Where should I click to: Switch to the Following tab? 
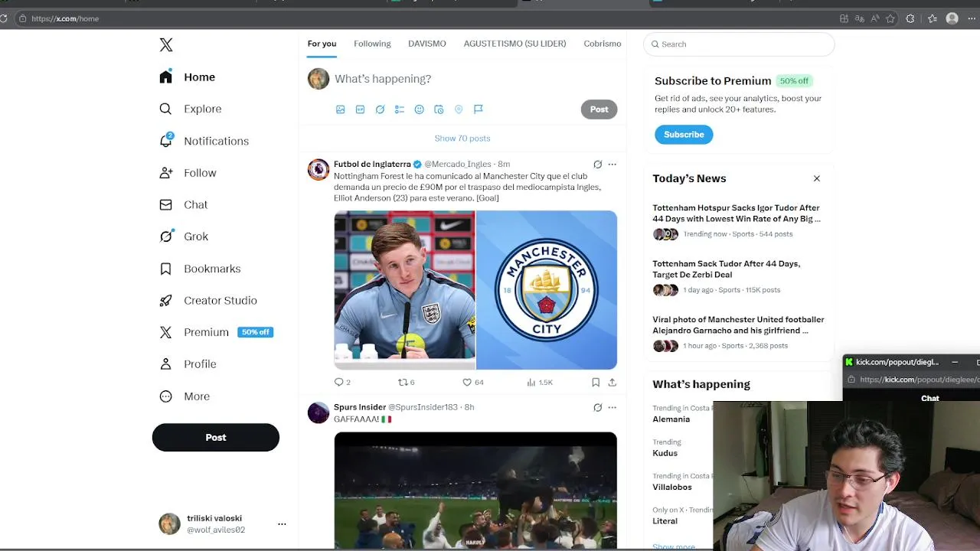372,44
